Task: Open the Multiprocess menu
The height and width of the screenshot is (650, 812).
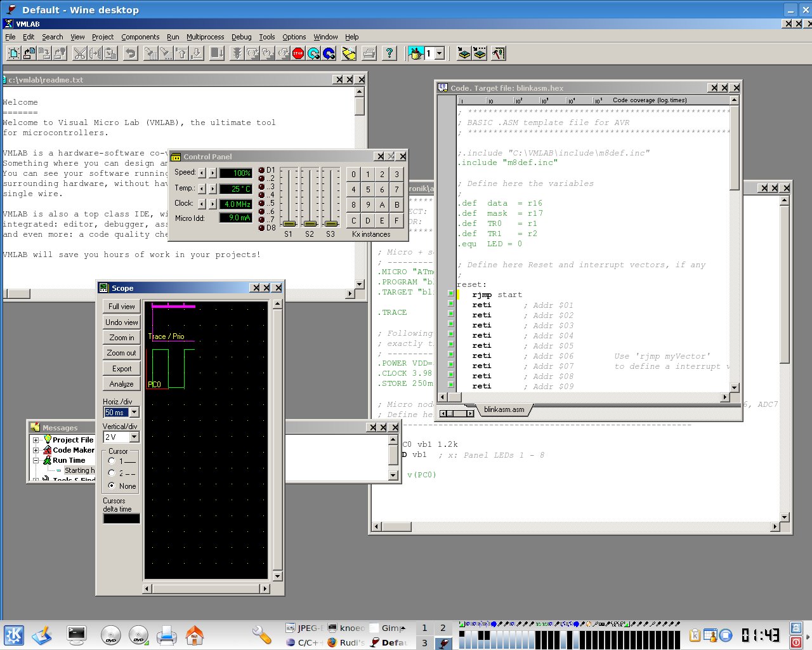Action: [205, 37]
